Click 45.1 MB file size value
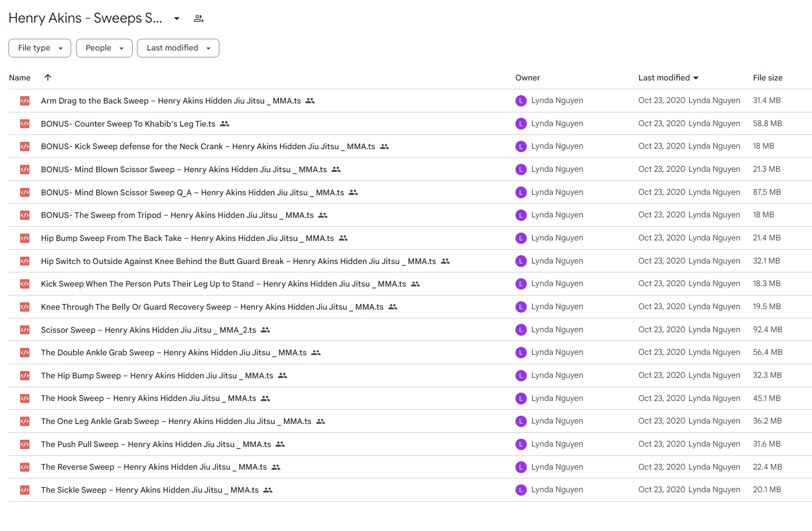The image size is (812, 531). (x=767, y=398)
